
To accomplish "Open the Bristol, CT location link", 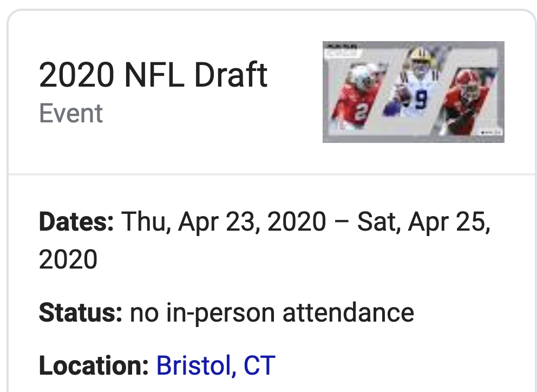I will click(216, 365).
